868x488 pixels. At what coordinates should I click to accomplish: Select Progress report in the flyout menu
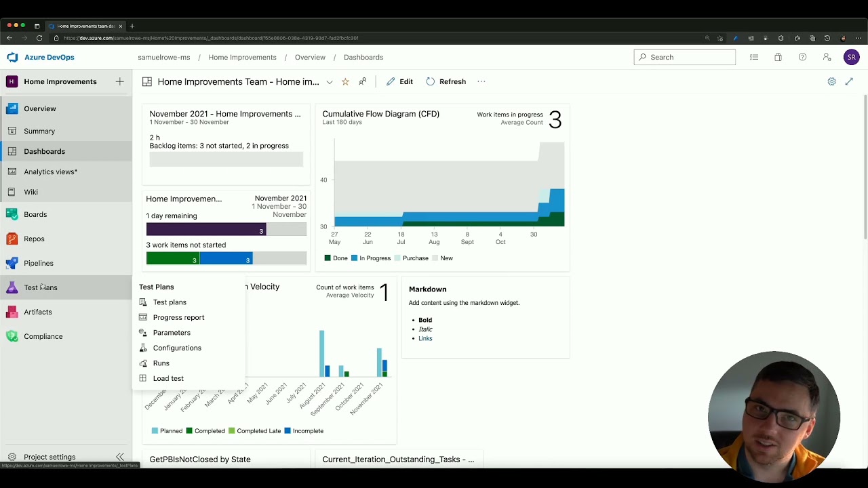178,317
